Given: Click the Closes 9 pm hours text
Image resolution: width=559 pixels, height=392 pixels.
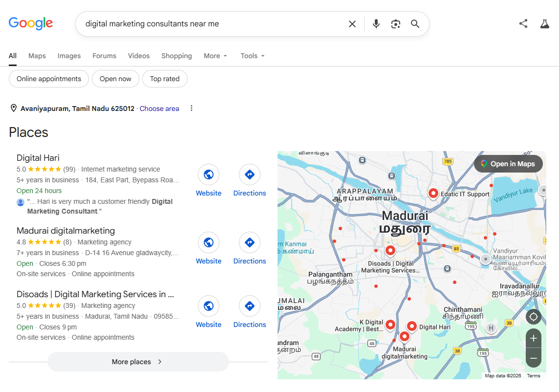Looking at the screenshot, I should coord(58,327).
